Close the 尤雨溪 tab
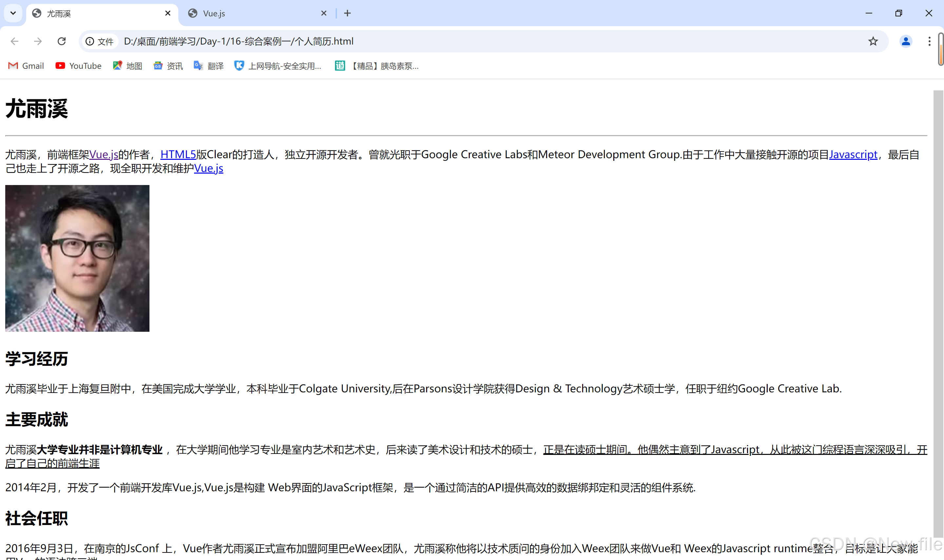Viewport: 944px width, 560px height. pos(168,13)
